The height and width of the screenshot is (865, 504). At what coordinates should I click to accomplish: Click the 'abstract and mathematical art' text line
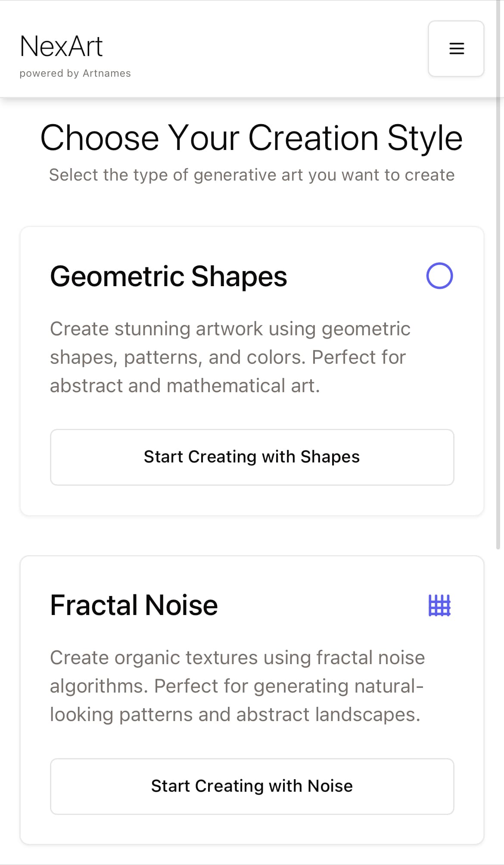pyautogui.click(x=185, y=386)
